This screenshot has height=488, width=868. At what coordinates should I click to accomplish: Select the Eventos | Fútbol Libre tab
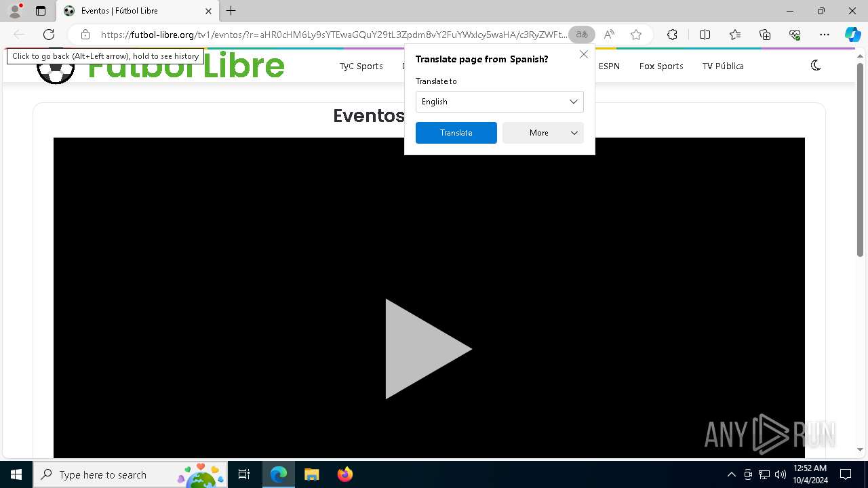(x=138, y=11)
